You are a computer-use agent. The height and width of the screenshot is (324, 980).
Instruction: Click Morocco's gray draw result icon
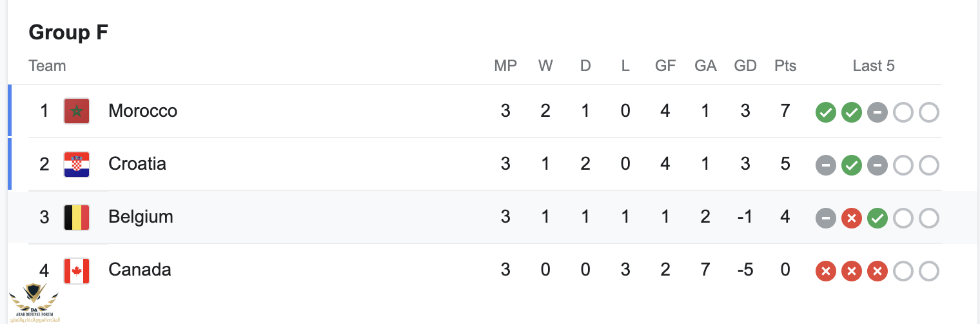pyautogui.click(x=877, y=113)
